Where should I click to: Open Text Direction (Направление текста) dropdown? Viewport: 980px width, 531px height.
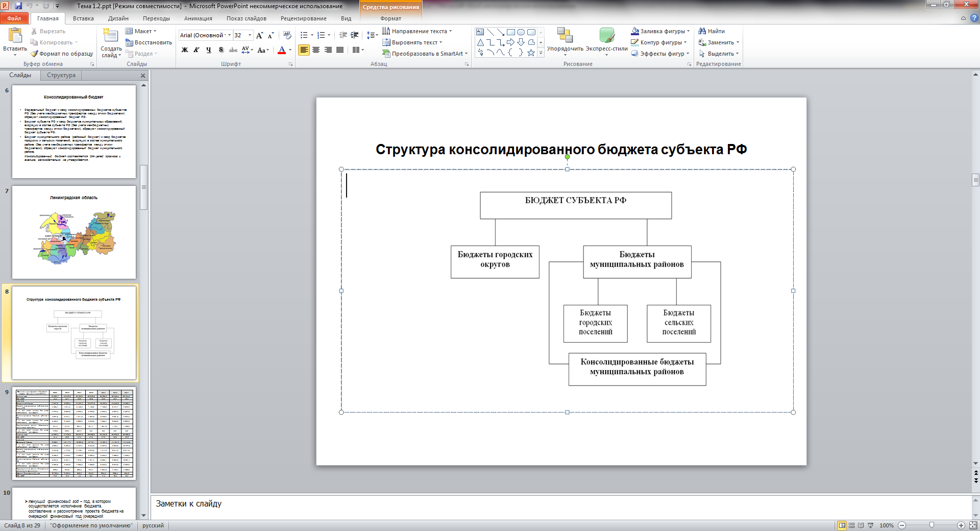417,31
